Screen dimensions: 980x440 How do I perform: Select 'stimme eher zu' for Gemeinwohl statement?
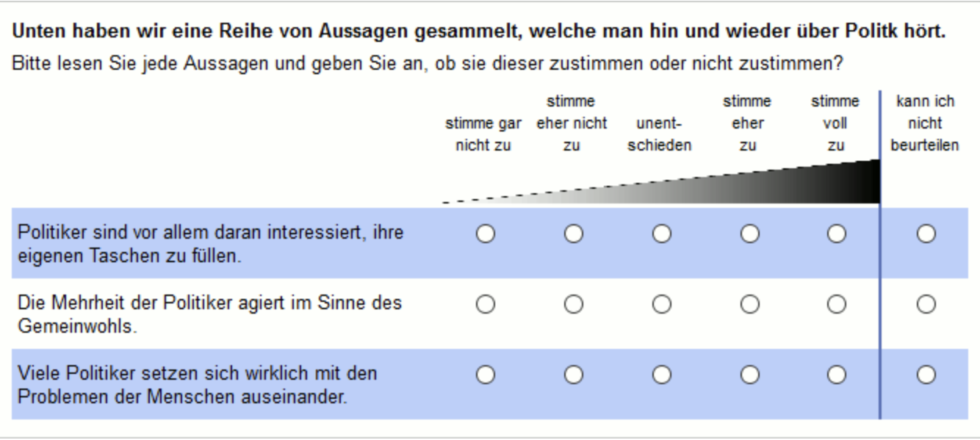pos(749,303)
